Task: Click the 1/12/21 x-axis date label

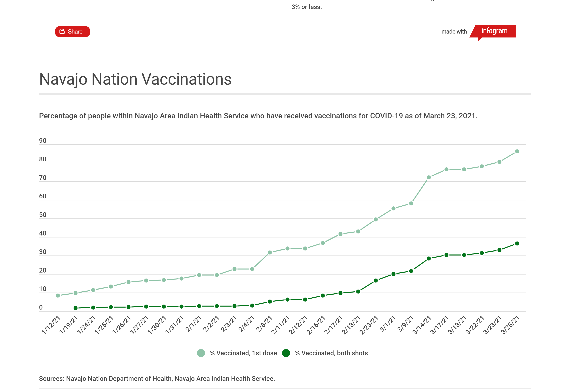Action: [51, 325]
